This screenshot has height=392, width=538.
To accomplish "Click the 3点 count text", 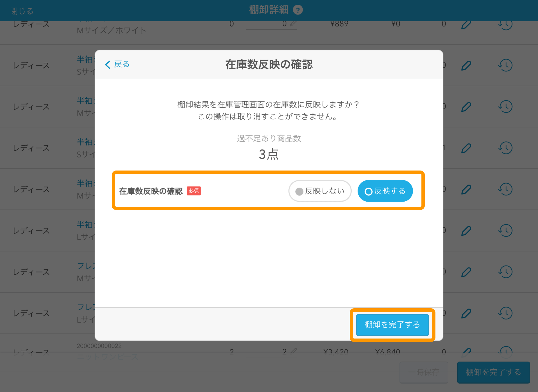I will click(x=269, y=154).
